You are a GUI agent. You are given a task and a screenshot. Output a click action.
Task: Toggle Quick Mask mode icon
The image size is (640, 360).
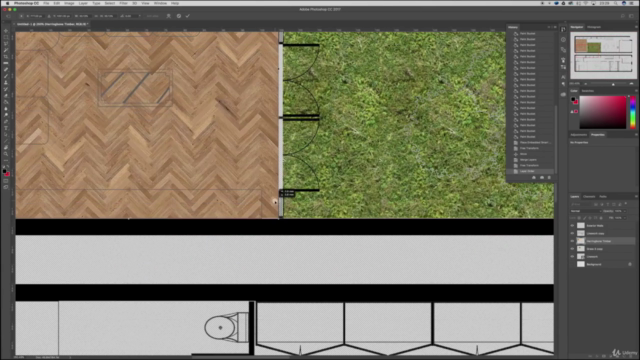[6, 181]
